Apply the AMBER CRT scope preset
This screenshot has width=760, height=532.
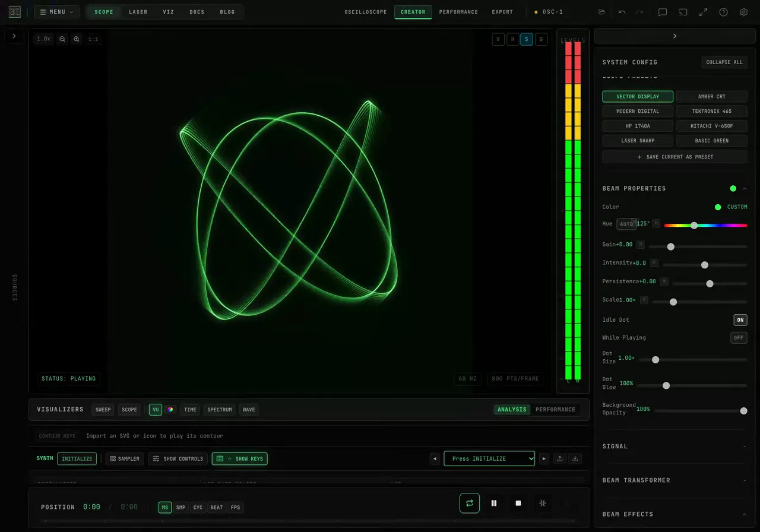click(x=712, y=96)
